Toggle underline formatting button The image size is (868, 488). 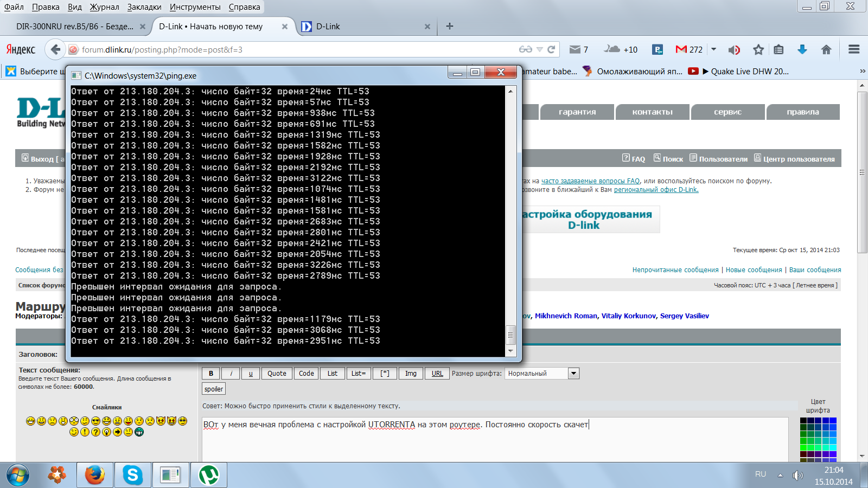click(x=251, y=373)
